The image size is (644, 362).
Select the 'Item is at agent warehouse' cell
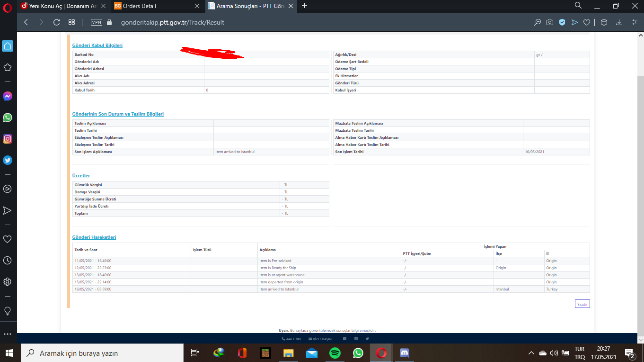point(329,275)
